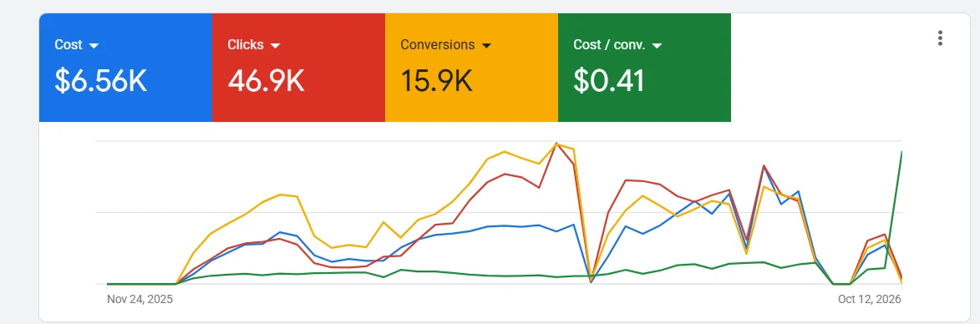Expand the Clicks metric dropdown arrow
Screen dimensions: 980x324
click(x=275, y=46)
